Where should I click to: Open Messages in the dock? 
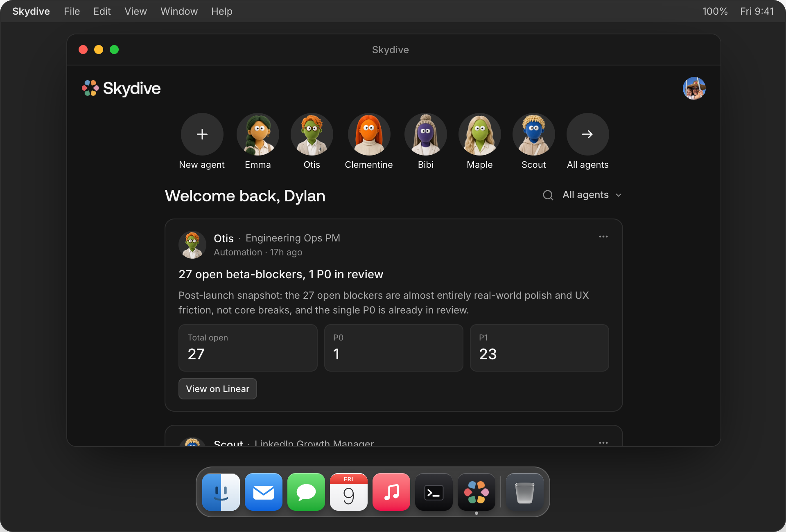[x=306, y=492]
